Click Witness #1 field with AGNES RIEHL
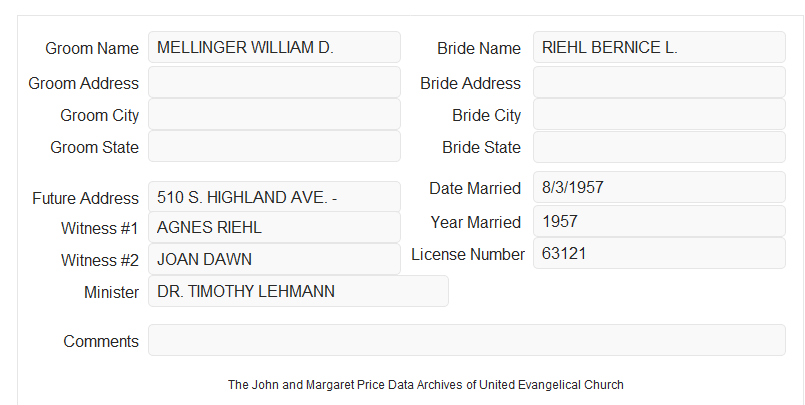Viewport: 805px width, 405px height. point(274,227)
